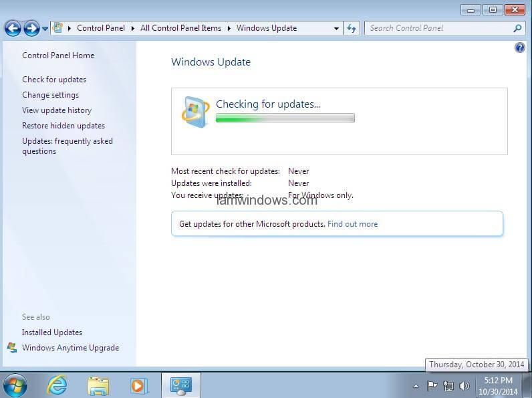Click the Refresh button in address bar
The height and width of the screenshot is (398, 532).
pos(352,28)
